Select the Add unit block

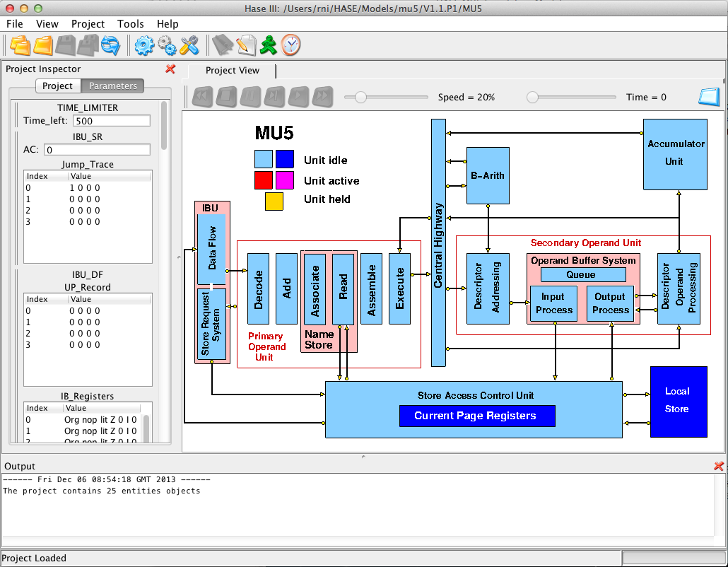pos(286,288)
